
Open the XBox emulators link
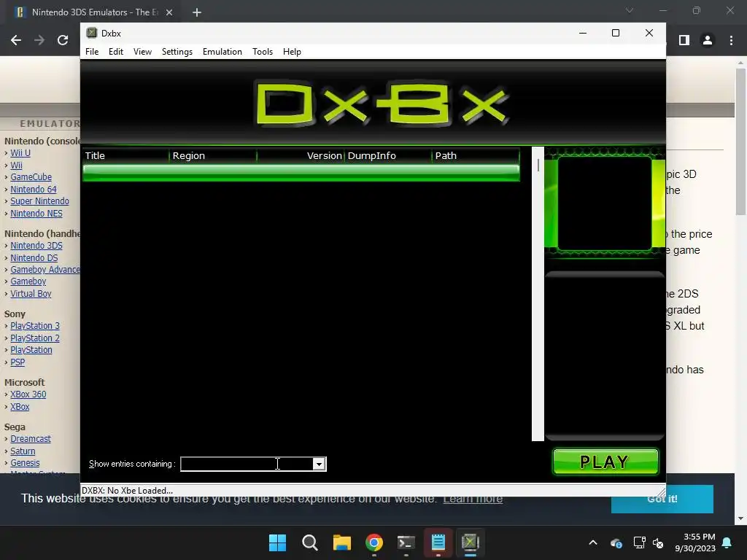[20, 407]
